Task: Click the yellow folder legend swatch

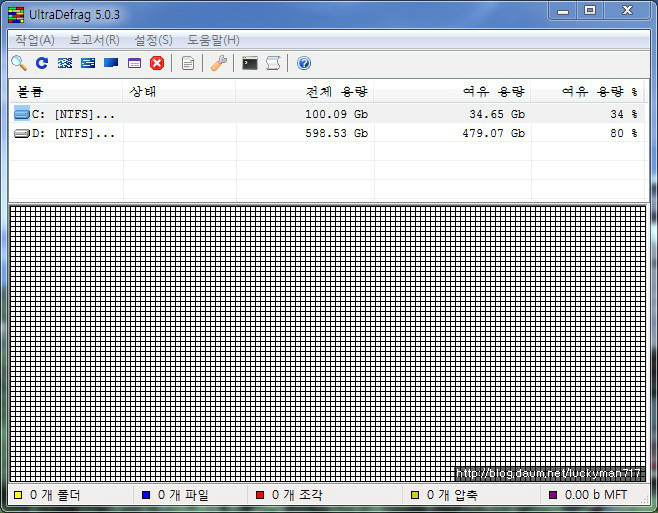Action: 18,495
